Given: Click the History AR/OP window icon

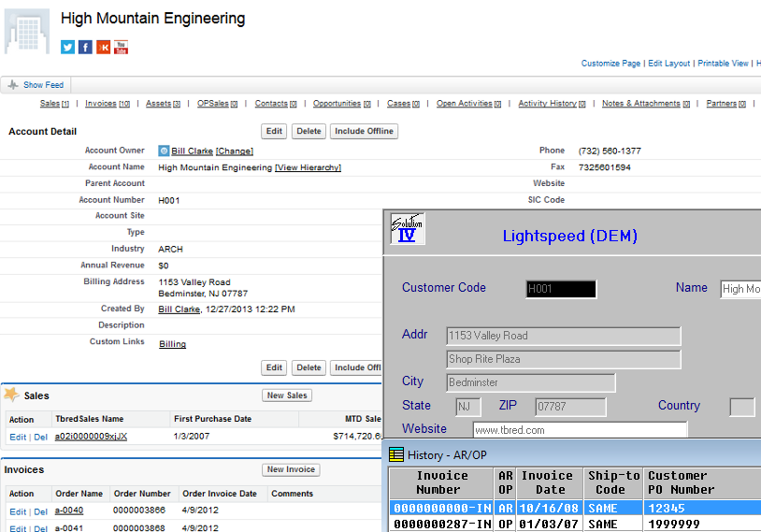Looking at the screenshot, I should point(396,454).
